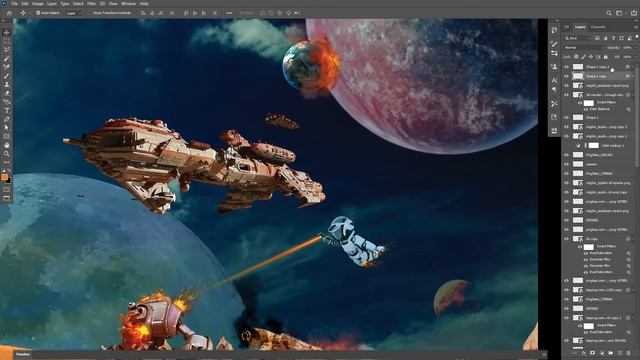
Task: Select the Rectangle shape tool
Action: click(7, 136)
